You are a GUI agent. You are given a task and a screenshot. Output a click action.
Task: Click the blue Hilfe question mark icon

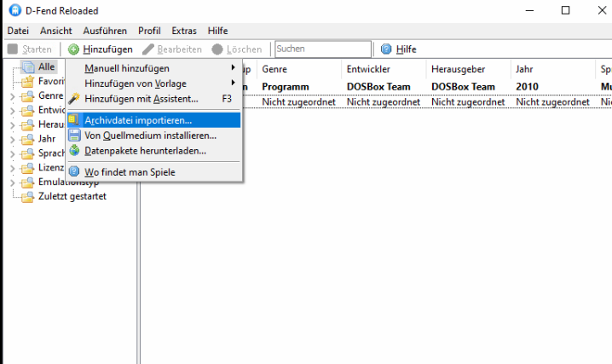[x=386, y=49]
